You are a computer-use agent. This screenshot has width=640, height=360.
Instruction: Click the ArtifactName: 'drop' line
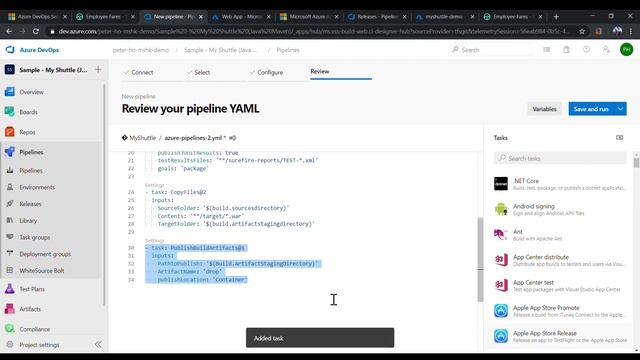coord(189,271)
